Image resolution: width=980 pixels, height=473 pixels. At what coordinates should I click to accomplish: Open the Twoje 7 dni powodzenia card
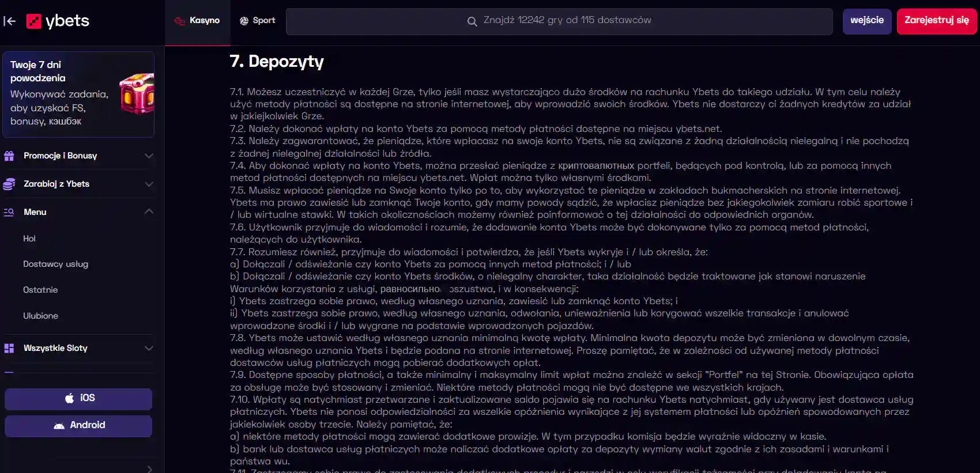tap(78, 94)
